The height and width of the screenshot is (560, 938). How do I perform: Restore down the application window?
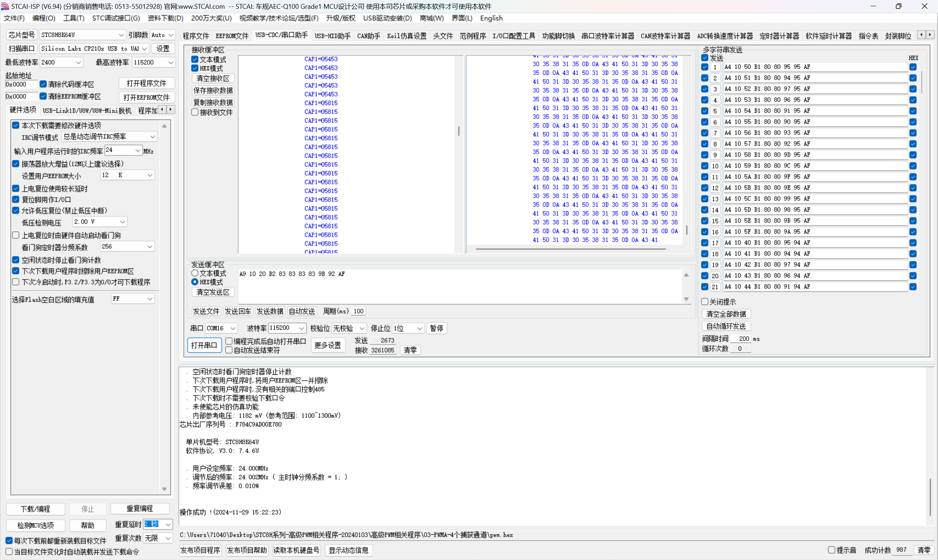click(898, 6)
